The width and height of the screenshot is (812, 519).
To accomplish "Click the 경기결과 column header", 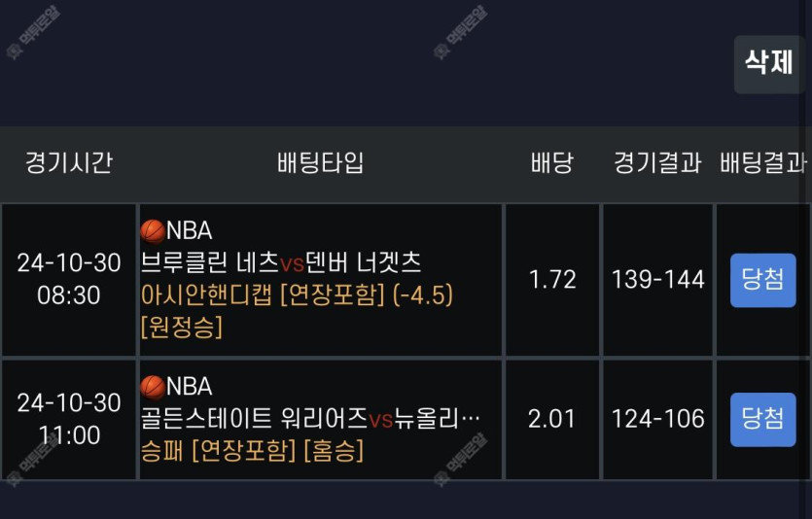I will (x=657, y=162).
